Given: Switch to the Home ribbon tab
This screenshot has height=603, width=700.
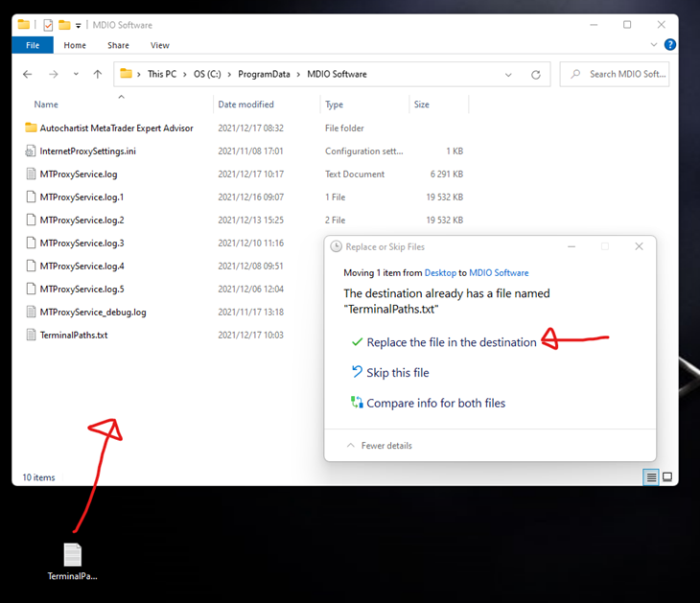Looking at the screenshot, I should point(75,45).
